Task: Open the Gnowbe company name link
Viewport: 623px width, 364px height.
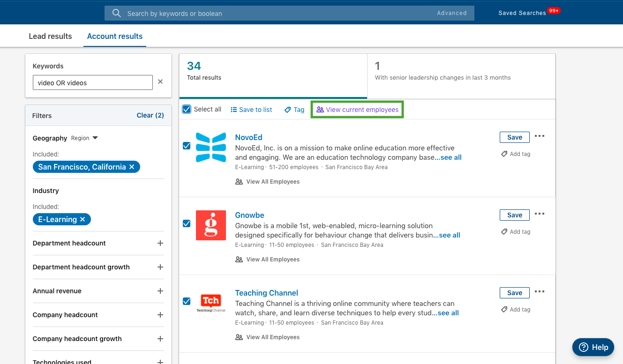Action: tap(249, 215)
